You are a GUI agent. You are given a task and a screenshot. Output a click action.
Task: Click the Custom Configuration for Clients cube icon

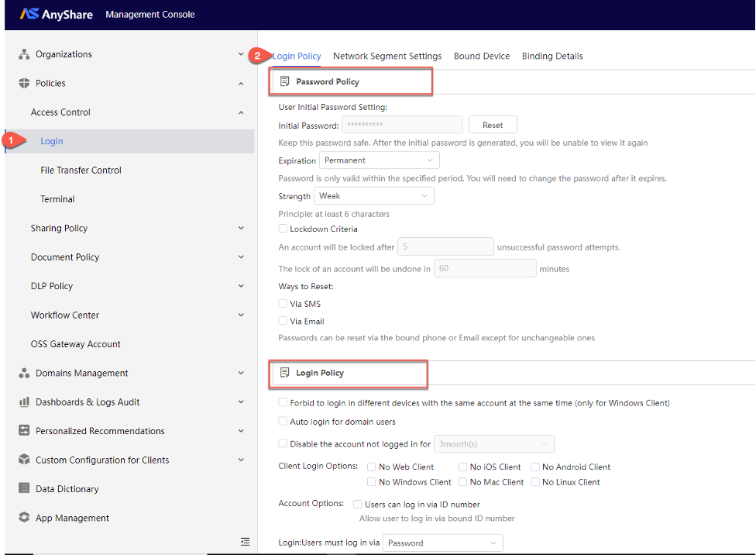(24, 460)
